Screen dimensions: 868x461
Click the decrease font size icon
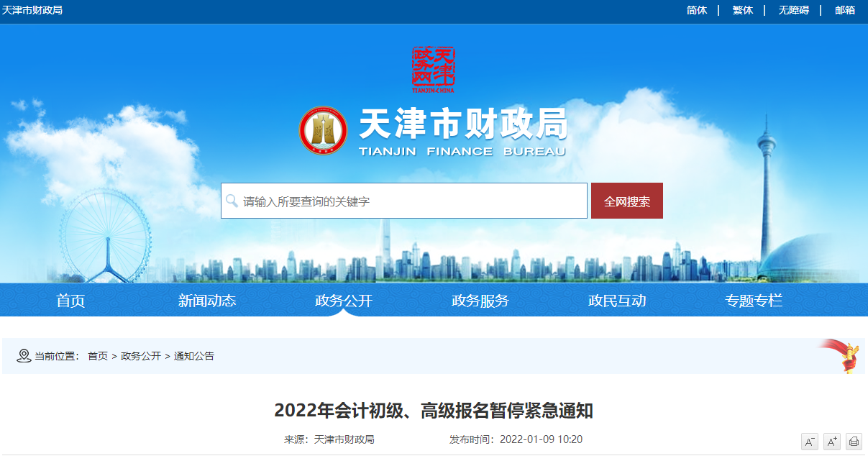click(x=810, y=441)
